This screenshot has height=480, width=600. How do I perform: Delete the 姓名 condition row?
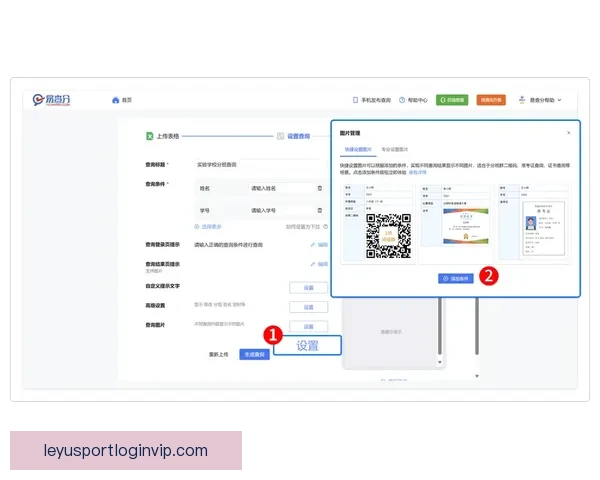tap(320, 188)
